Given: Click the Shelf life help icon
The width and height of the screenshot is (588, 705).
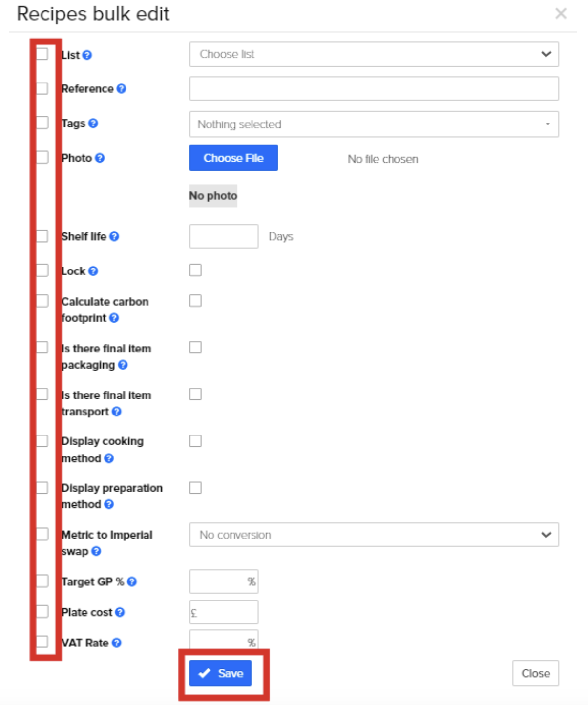Looking at the screenshot, I should 114,236.
